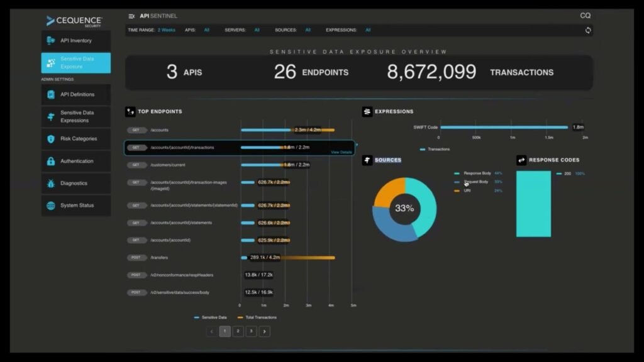Click the View Details link for transactions endpoint
644x362 pixels.
(341, 152)
